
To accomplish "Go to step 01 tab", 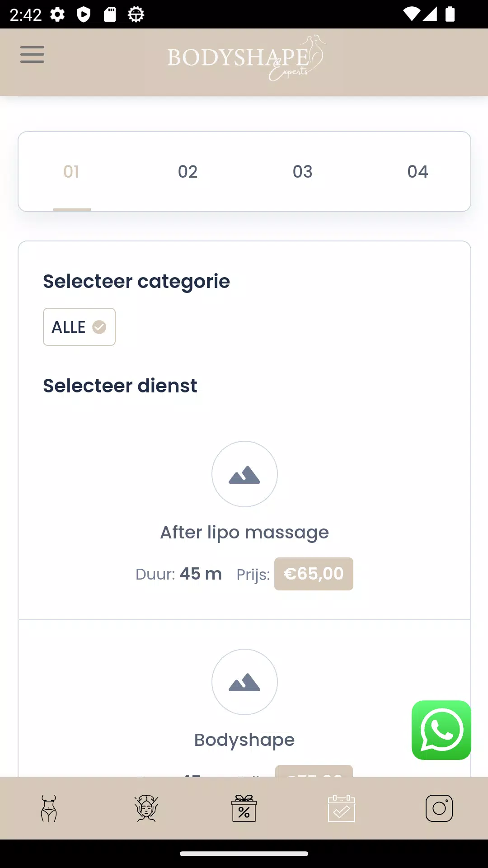I will 71,172.
